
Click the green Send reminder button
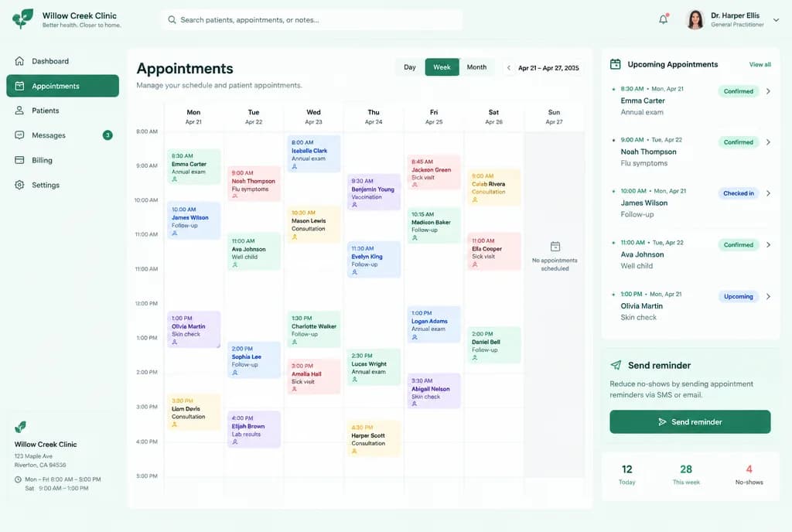pos(690,422)
